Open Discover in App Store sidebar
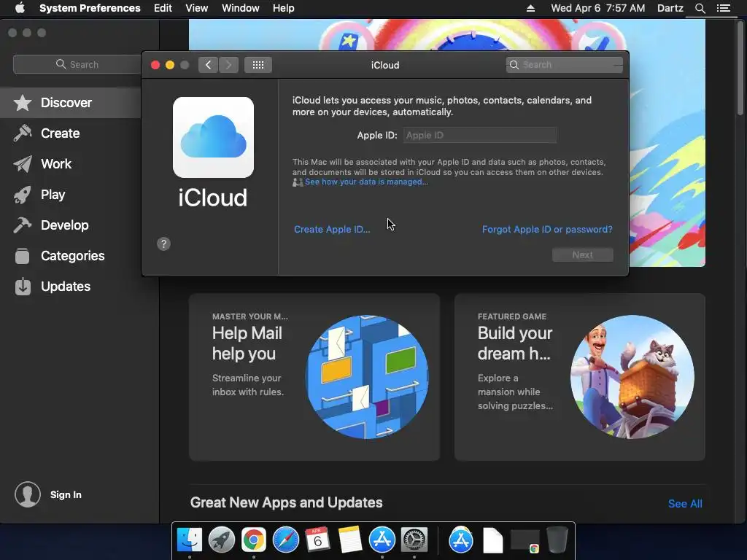 pos(71,103)
